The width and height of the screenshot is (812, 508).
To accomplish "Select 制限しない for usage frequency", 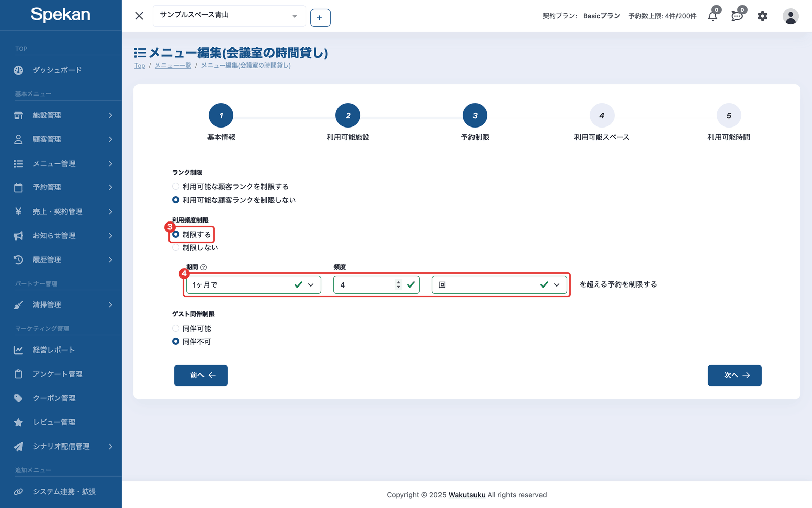I will coord(176,248).
